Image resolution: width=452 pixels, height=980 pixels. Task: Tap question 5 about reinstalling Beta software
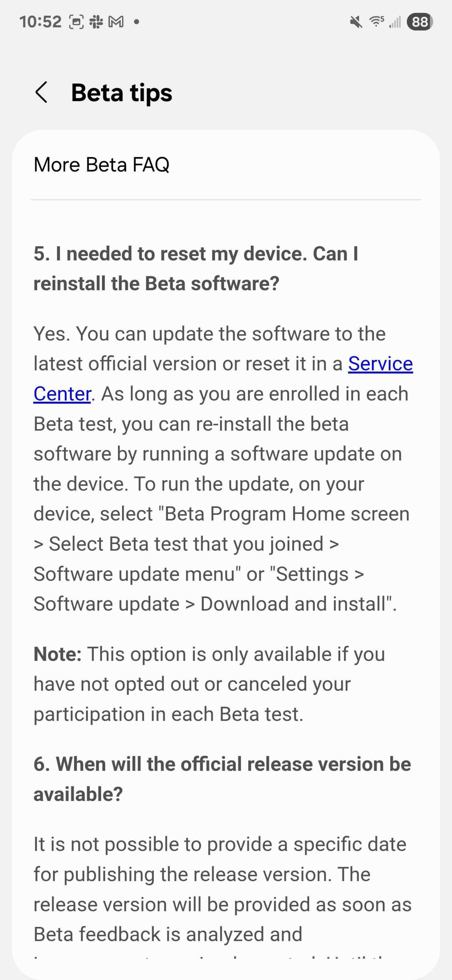pyautogui.click(x=196, y=268)
